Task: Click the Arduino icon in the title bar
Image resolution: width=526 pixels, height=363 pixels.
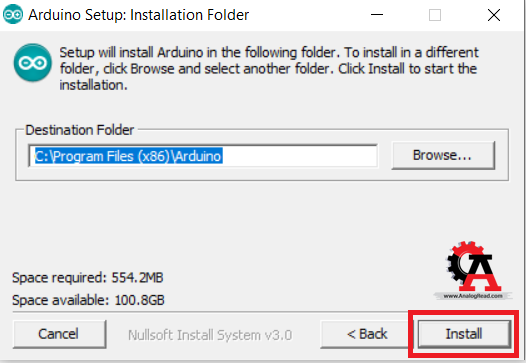Action: (13, 15)
